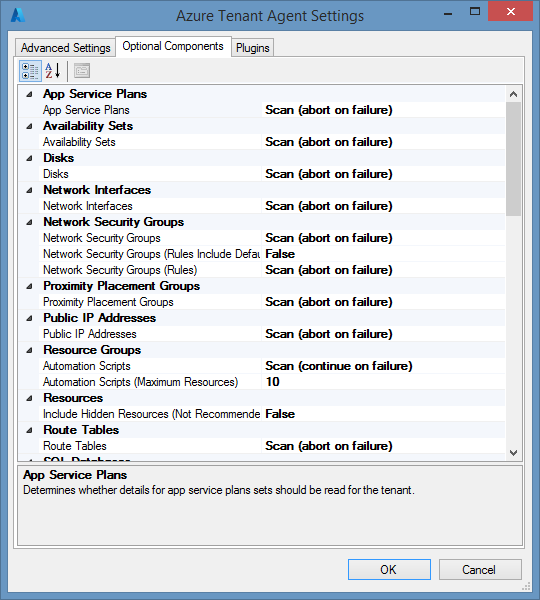Minimize the Azure Tenant Agent Settings window
This screenshot has height=600, width=540.
448,12
